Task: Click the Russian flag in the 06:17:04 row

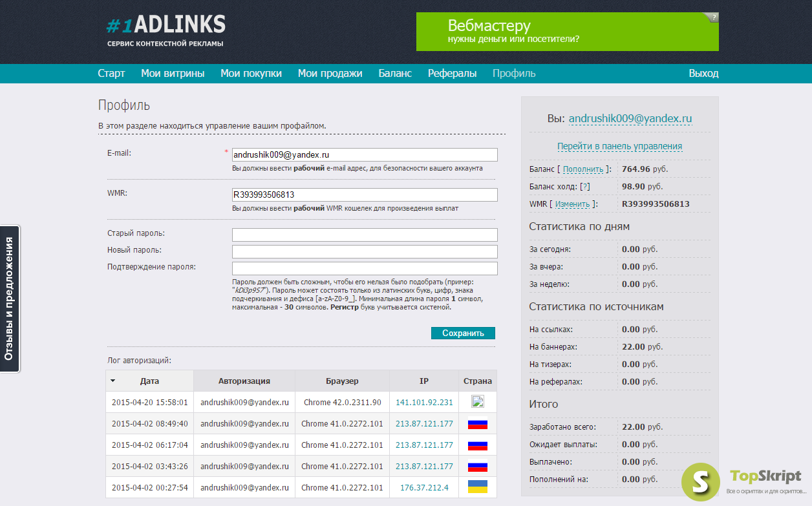Action: (x=478, y=445)
